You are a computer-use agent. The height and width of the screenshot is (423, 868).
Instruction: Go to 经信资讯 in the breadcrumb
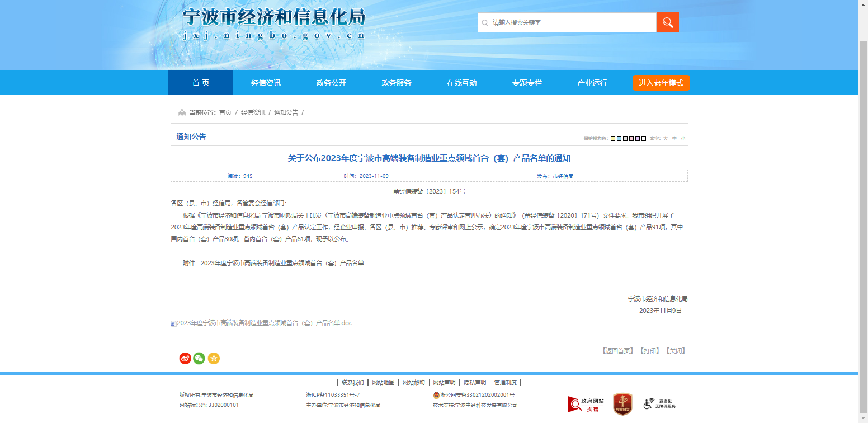253,112
